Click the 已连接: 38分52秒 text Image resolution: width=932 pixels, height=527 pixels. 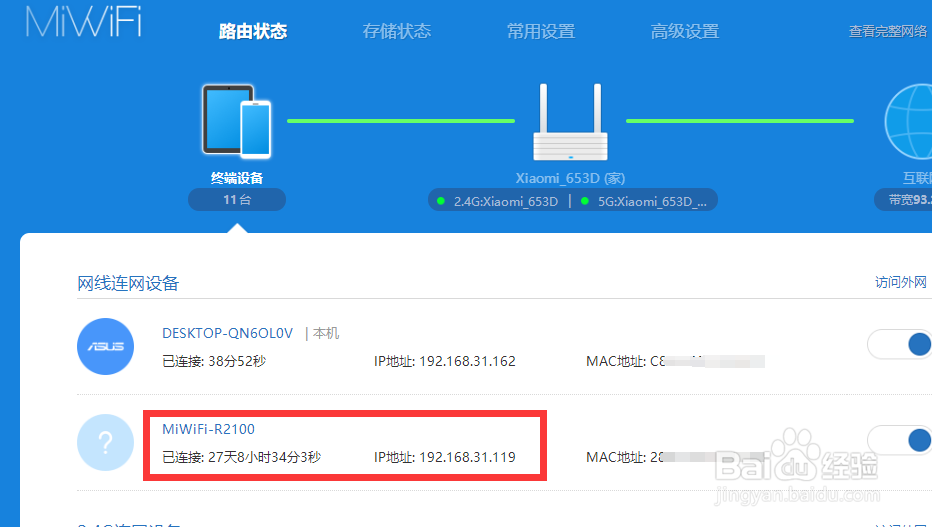[x=214, y=361]
